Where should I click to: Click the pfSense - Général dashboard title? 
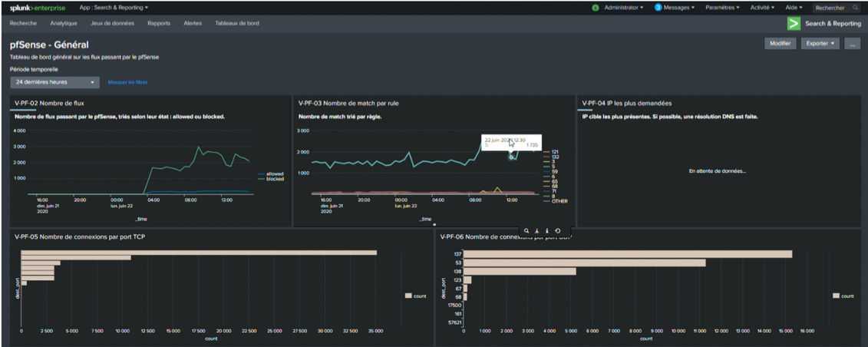tap(49, 45)
